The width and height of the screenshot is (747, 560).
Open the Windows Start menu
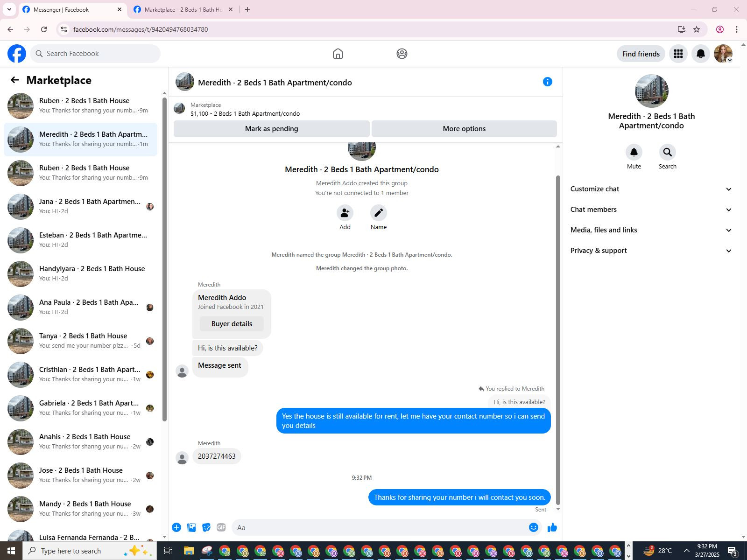[x=11, y=551]
